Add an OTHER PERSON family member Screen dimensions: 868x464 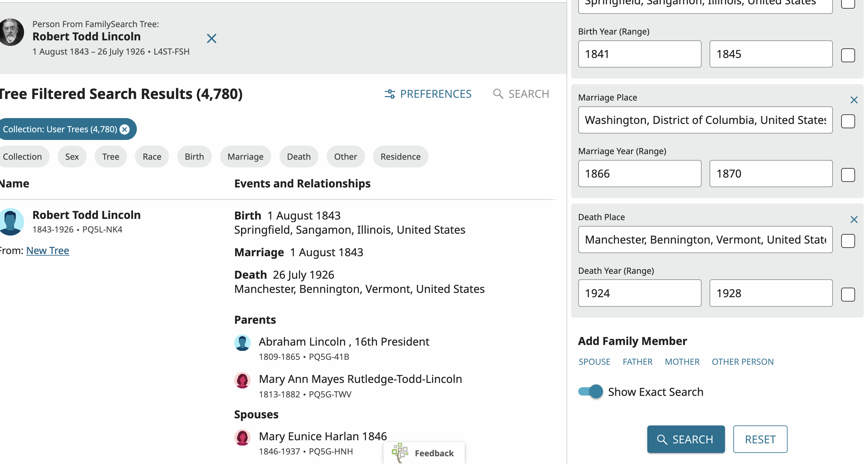pos(743,362)
